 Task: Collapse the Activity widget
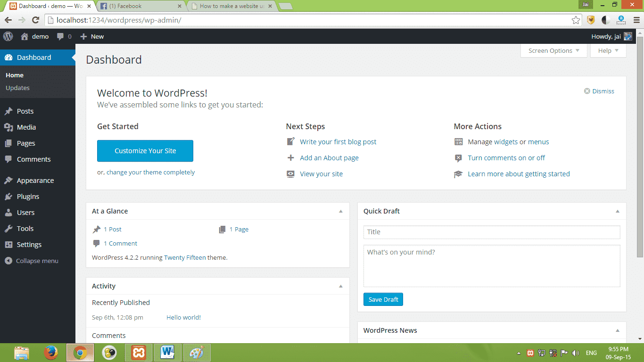[x=341, y=286]
